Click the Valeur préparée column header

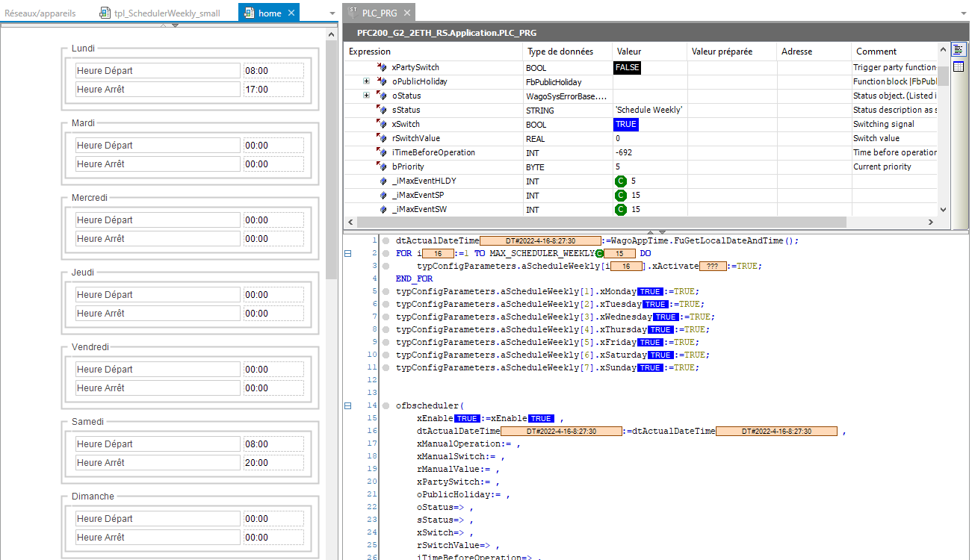click(x=722, y=52)
